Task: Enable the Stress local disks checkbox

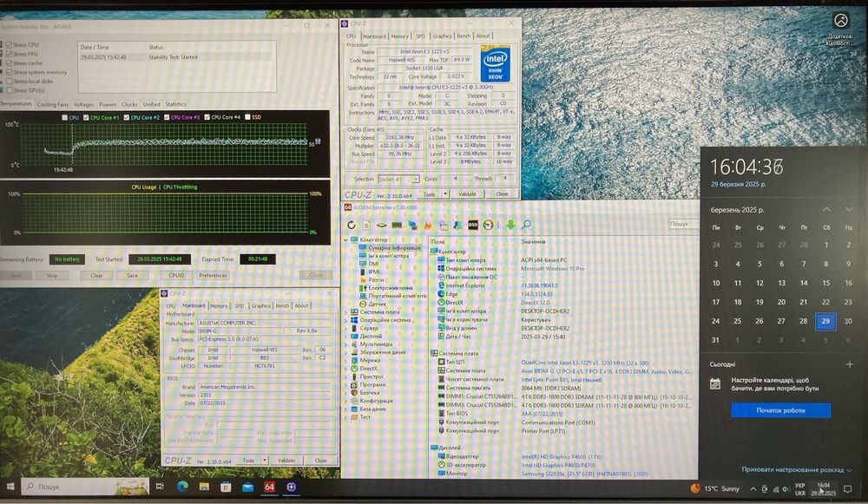Action: (10, 81)
